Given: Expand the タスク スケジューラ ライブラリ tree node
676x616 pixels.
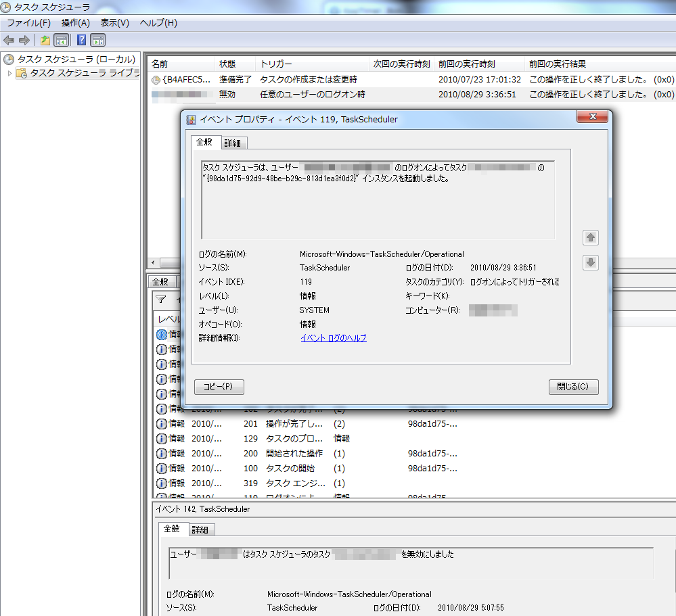Looking at the screenshot, I should (9, 73).
